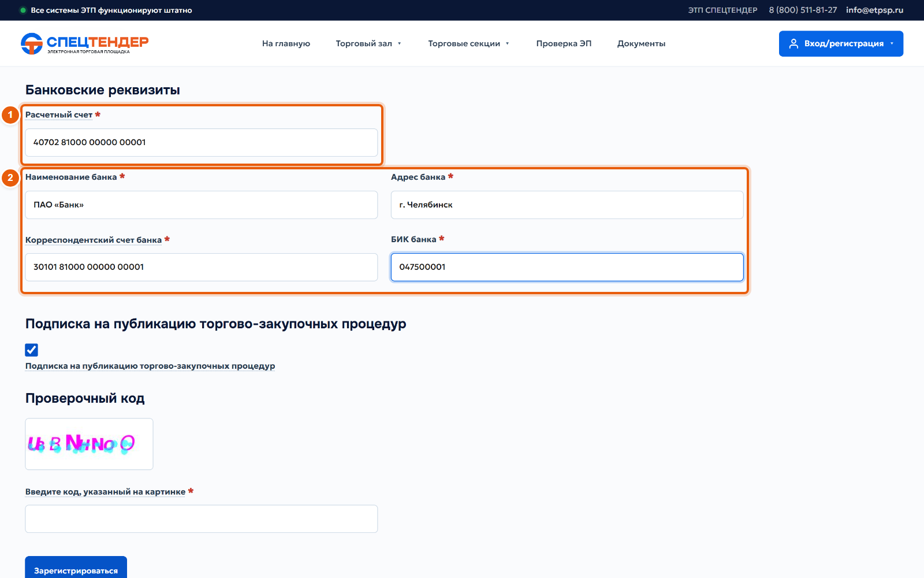This screenshot has height=578, width=924.
Task: Click the Корреспондентский счет банка field
Action: pos(201,267)
